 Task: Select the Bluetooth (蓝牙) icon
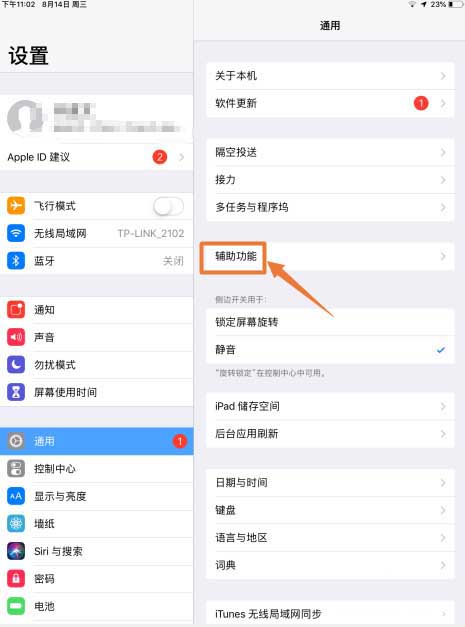tap(16, 261)
